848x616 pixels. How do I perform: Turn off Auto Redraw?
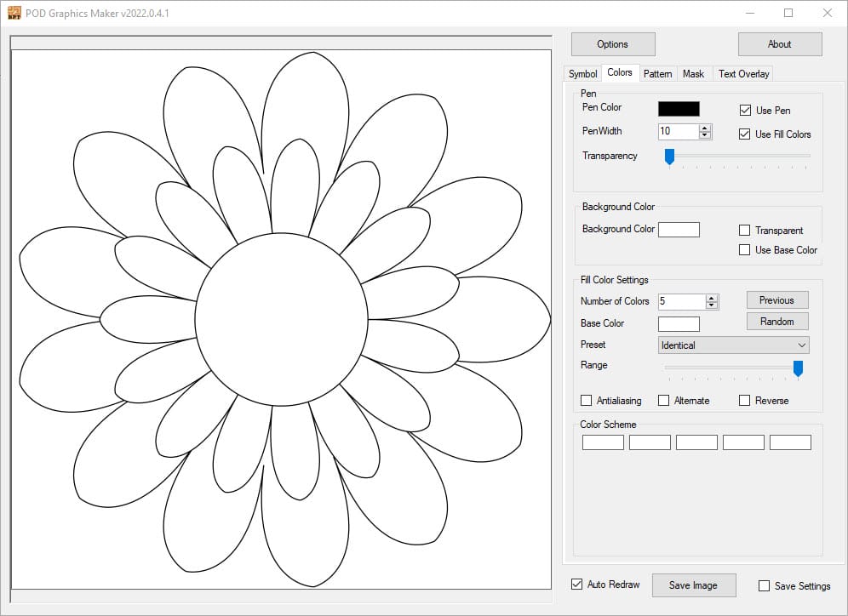coord(577,585)
